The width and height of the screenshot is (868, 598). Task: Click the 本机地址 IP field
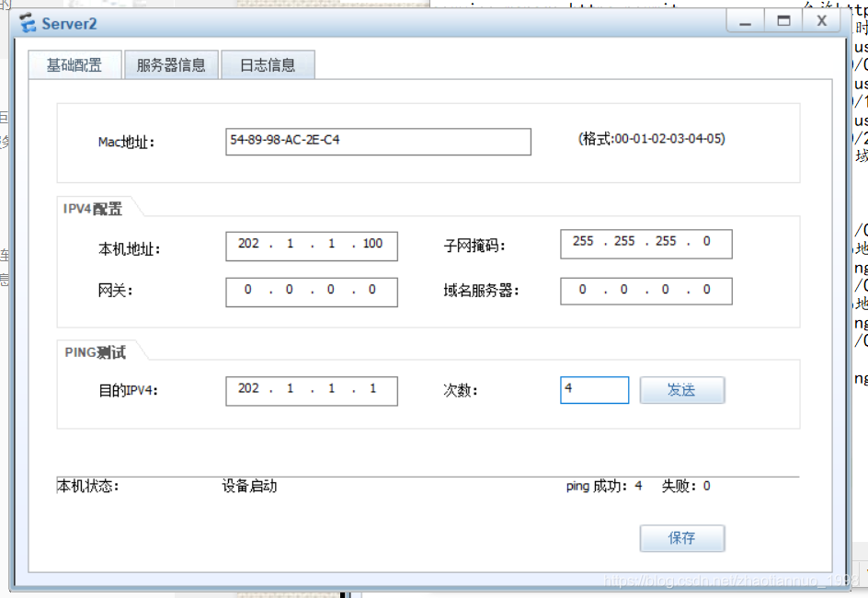(x=312, y=246)
